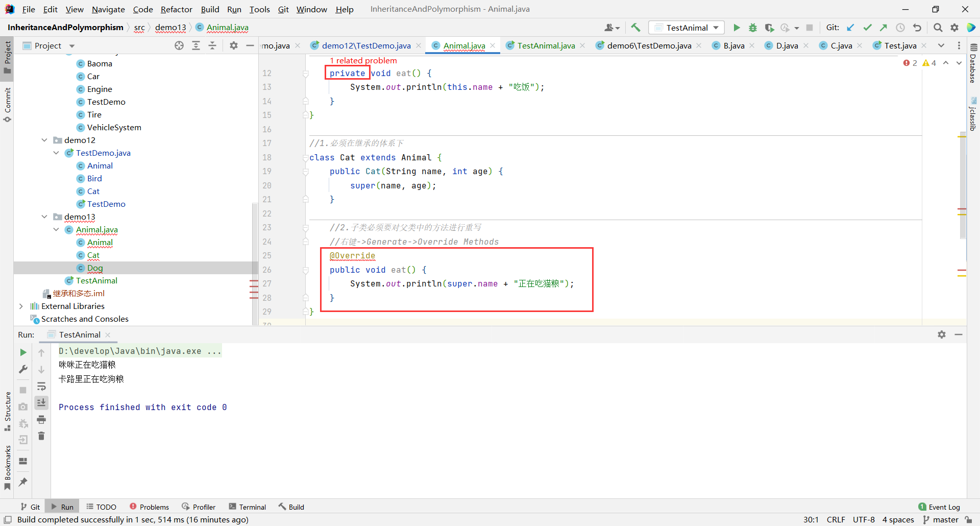
Task: Click the master Git branch widget
Action: [941, 519]
